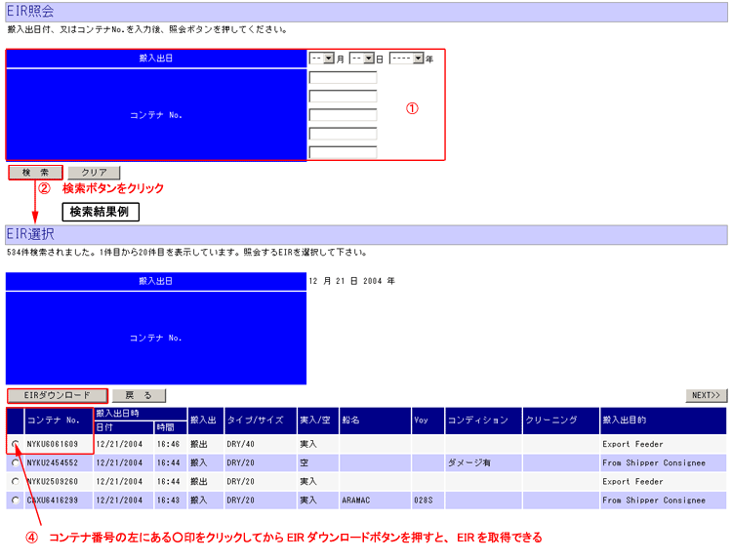Select the fourth コンテナ No. text box

point(343,133)
